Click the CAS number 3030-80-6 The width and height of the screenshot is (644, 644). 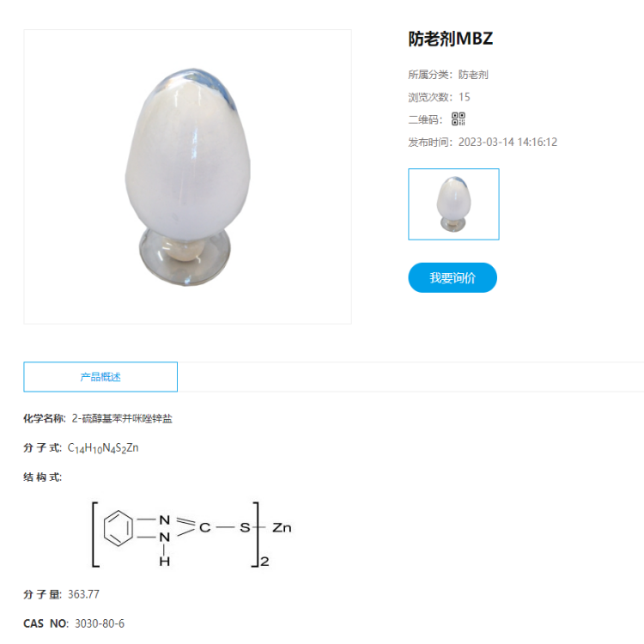click(100, 623)
